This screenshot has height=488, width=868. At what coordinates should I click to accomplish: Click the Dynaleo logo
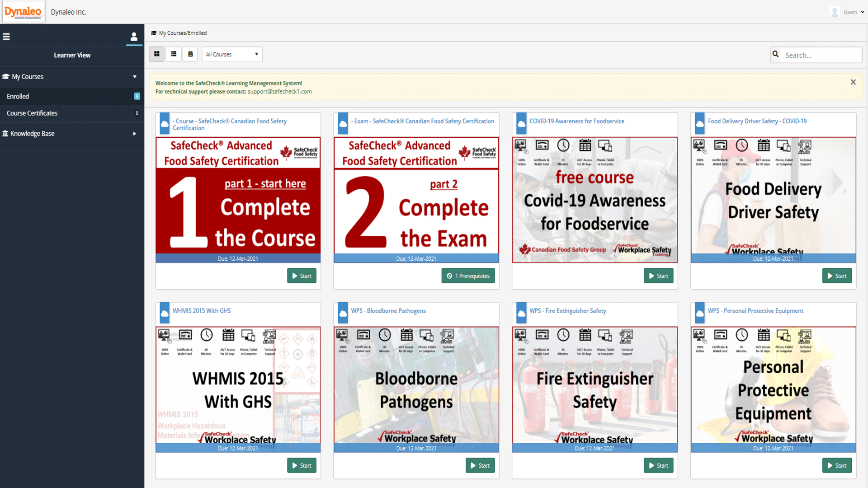pos(23,12)
